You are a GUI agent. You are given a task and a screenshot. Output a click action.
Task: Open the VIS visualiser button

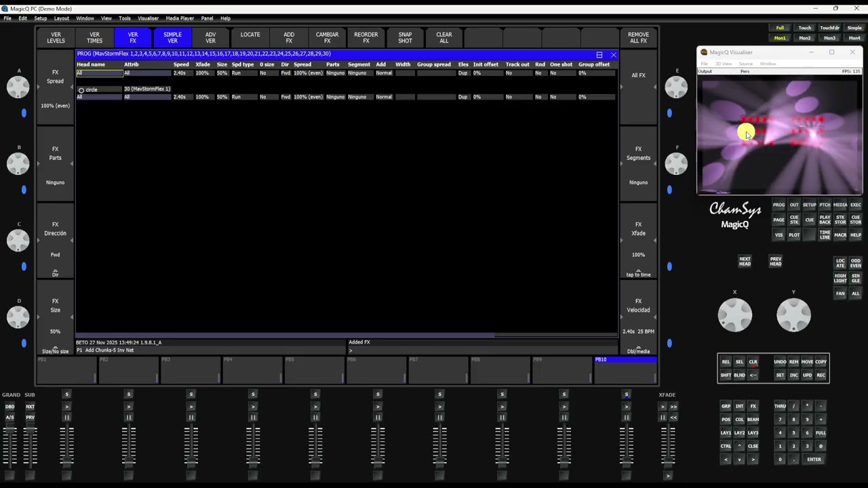(x=778, y=235)
